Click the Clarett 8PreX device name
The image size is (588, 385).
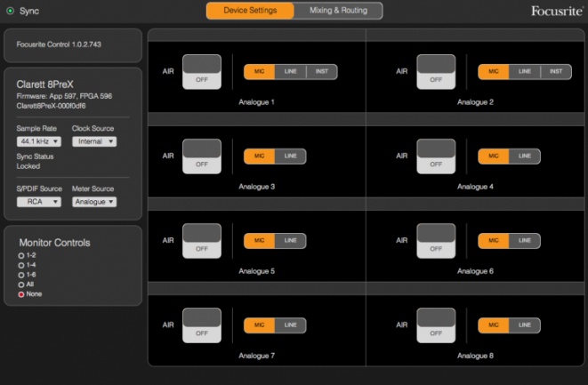coord(45,84)
